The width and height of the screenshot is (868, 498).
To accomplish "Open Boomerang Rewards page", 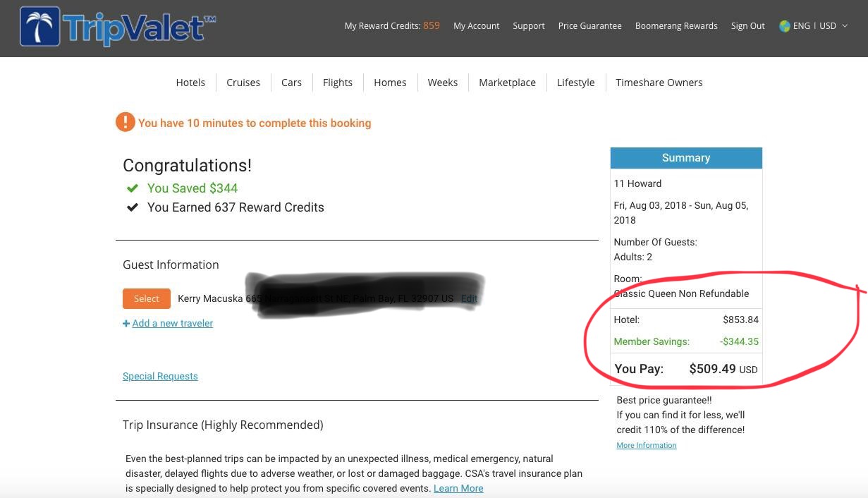I will [676, 26].
